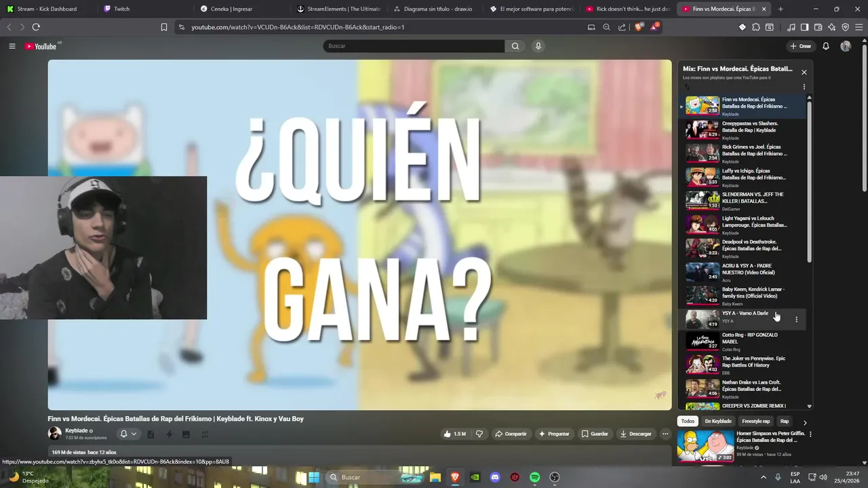Select the De Keyblade filter chip
The height and width of the screenshot is (488, 868).
coord(718,422)
